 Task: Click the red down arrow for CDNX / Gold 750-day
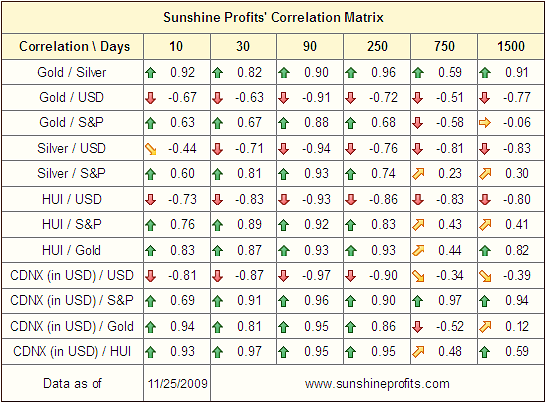click(418, 327)
